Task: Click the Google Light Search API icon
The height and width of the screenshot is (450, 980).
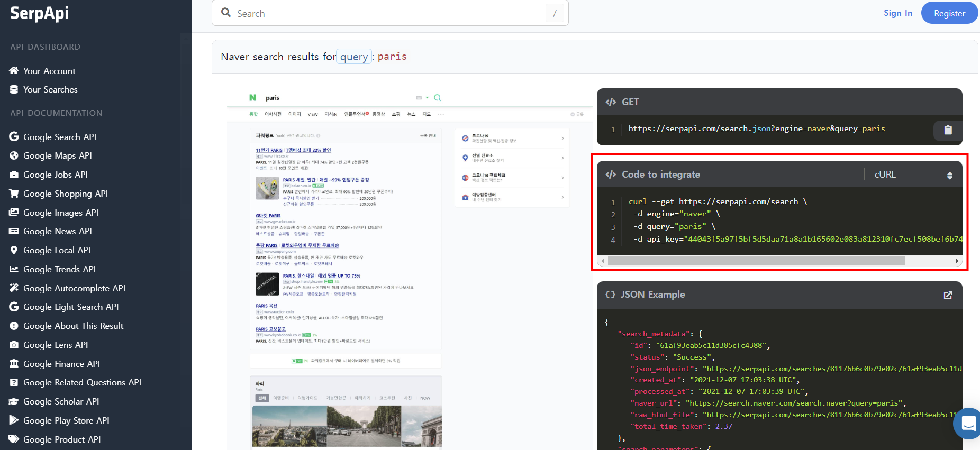Action: point(14,307)
